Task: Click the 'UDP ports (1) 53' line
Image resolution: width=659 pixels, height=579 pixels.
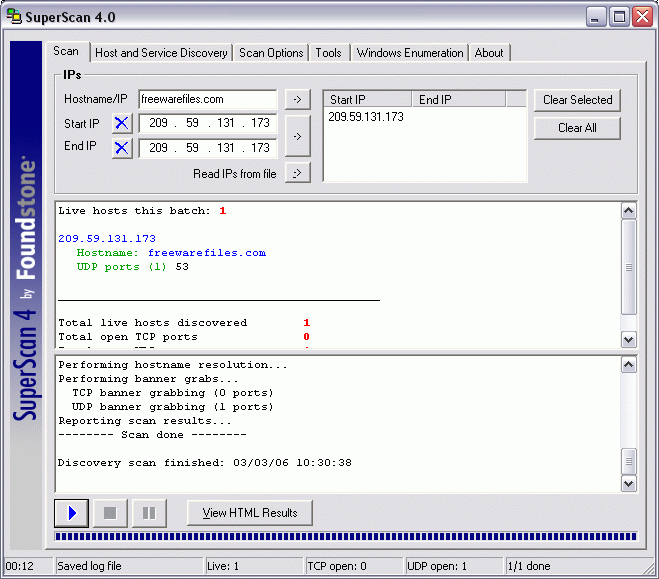Action: [132, 267]
